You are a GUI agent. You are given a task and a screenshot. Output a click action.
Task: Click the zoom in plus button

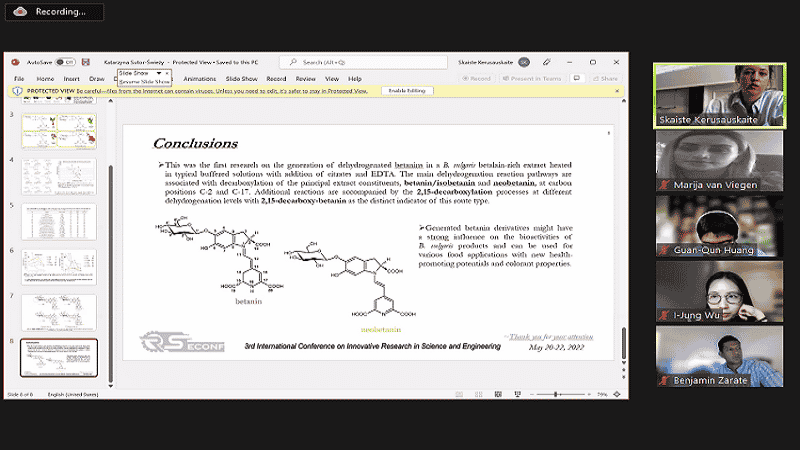(x=589, y=394)
